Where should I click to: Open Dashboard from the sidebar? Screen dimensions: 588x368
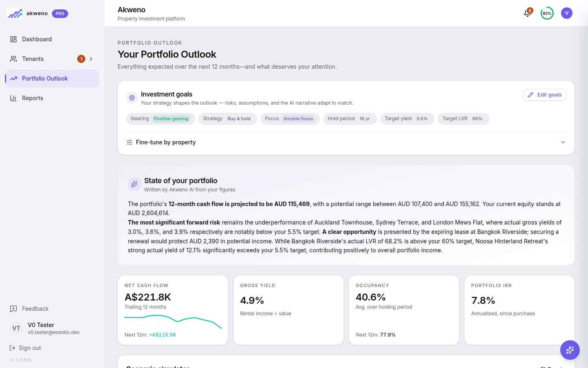point(52,39)
